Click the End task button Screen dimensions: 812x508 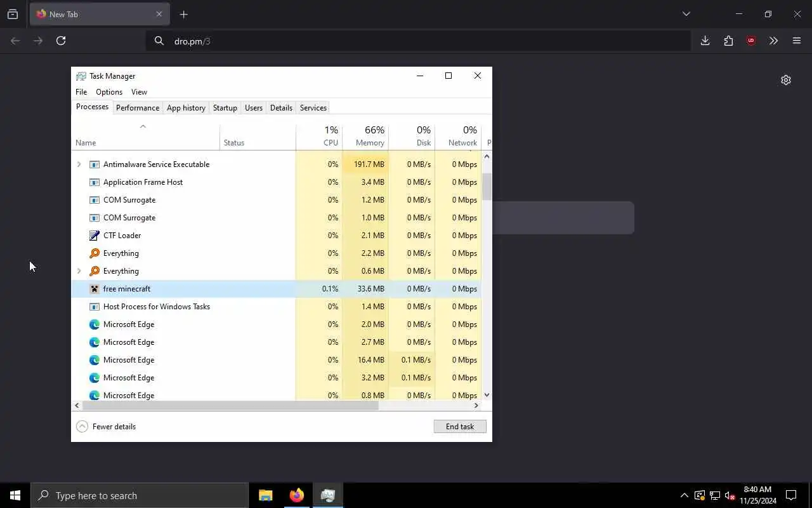pos(460,427)
